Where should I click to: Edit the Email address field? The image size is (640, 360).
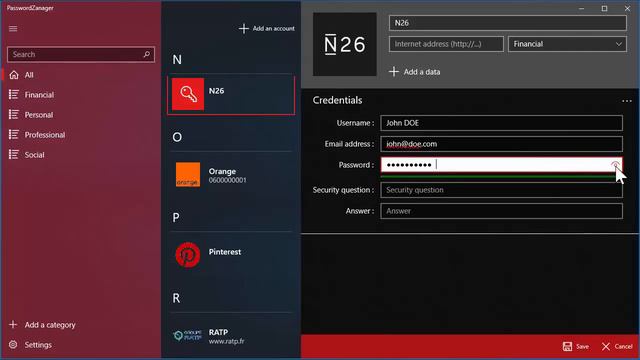[501, 144]
